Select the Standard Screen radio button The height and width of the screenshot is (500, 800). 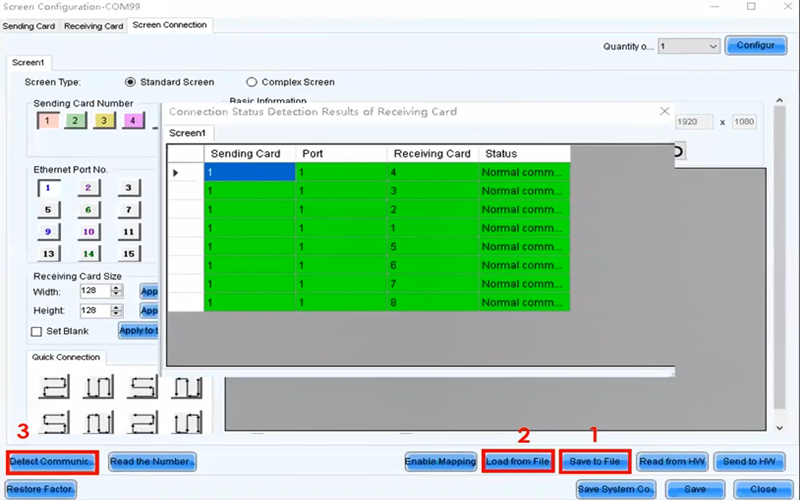pos(130,82)
